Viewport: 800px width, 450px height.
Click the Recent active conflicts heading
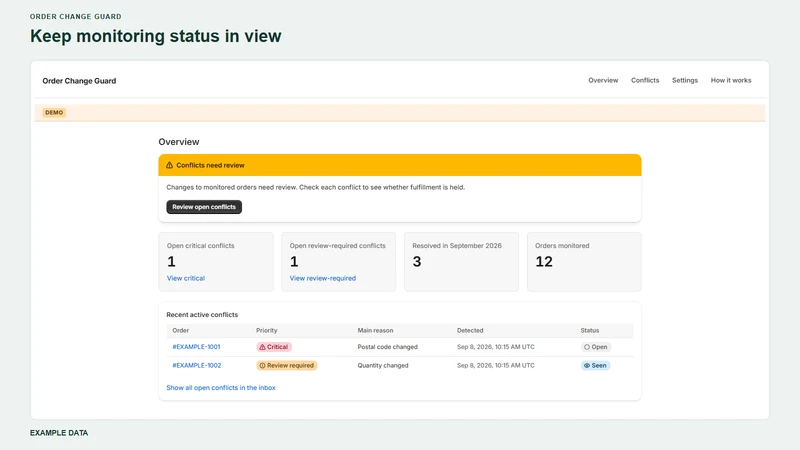pos(202,315)
